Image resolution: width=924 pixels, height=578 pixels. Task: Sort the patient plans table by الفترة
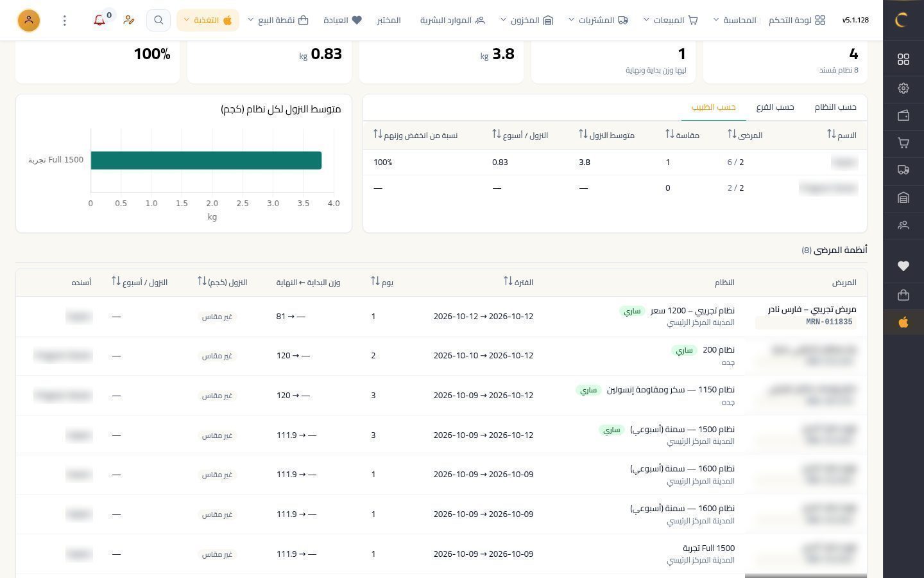pos(518,282)
